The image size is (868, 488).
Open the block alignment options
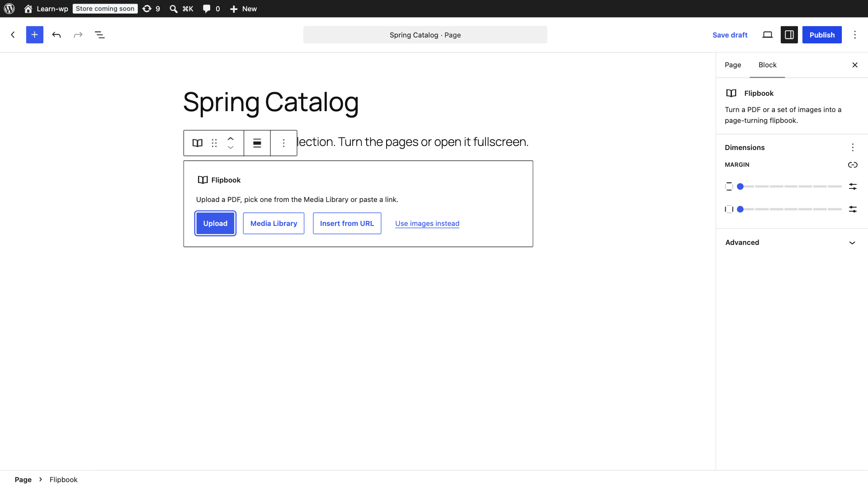pyautogui.click(x=257, y=143)
